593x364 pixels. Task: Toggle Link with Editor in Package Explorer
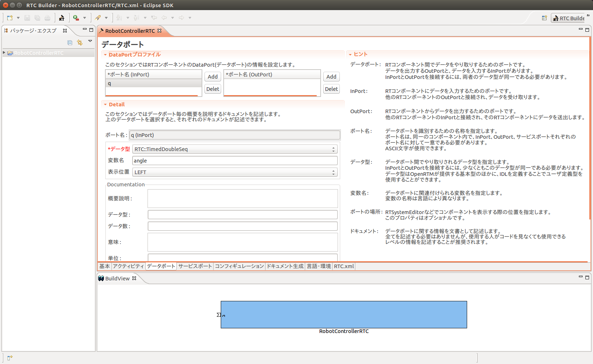[x=80, y=43]
